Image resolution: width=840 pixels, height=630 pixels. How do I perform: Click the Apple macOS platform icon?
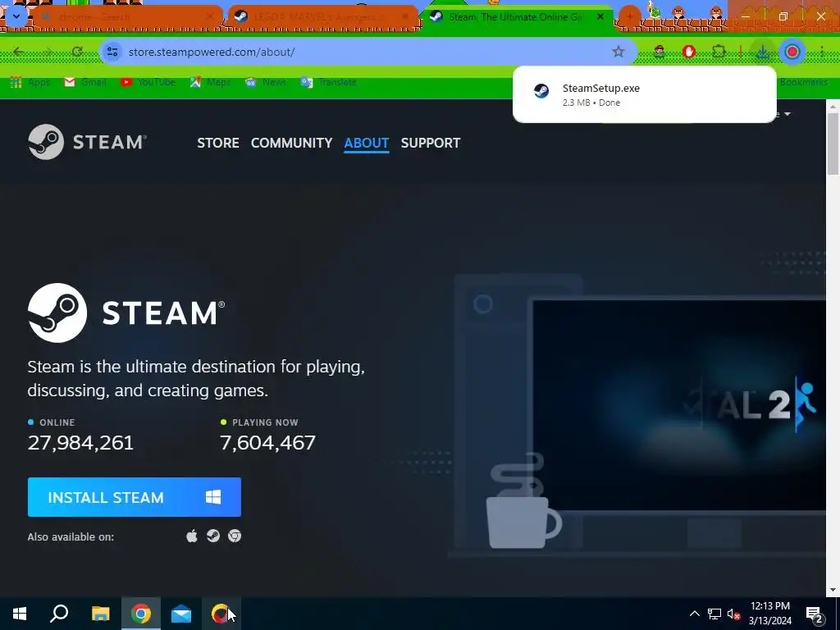pos(192,536)
